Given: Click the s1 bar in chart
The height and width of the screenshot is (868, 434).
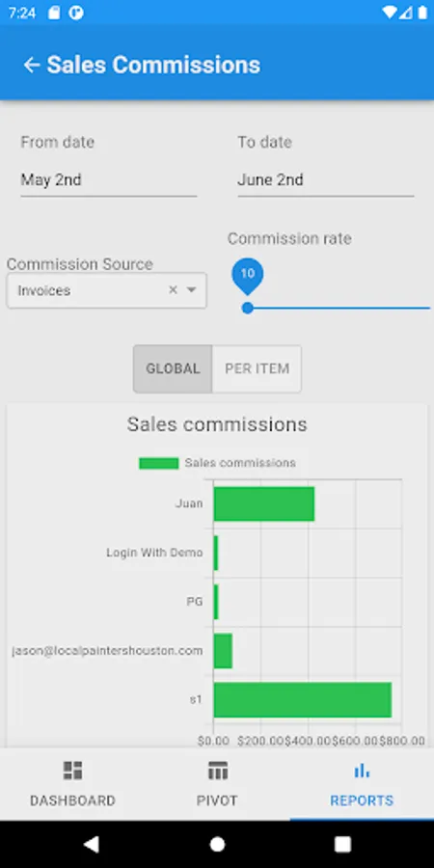Looking at the screenshot, I should [x=303, y=700].
